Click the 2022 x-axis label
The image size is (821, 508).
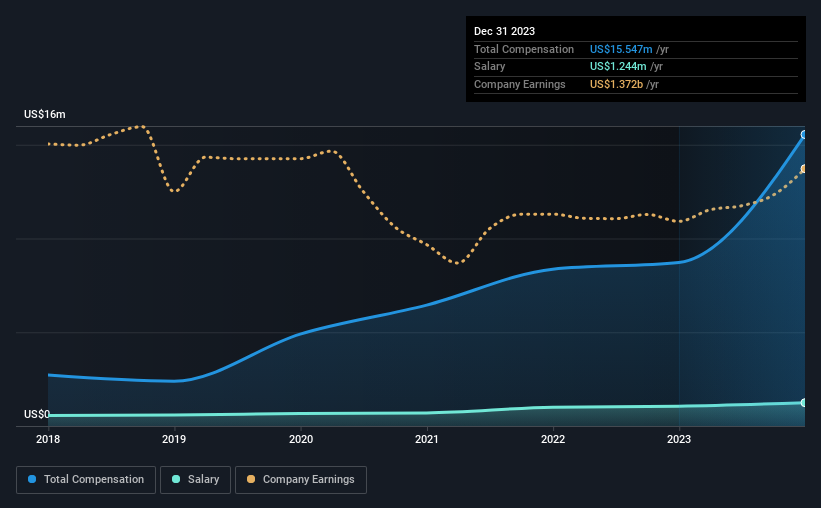(x=553, y=439)
